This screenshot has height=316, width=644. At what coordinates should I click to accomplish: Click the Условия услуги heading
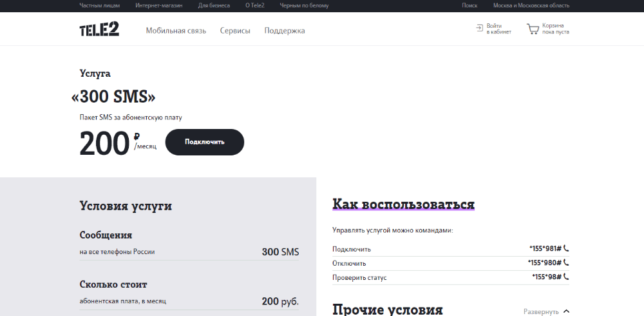coord(126,206)
